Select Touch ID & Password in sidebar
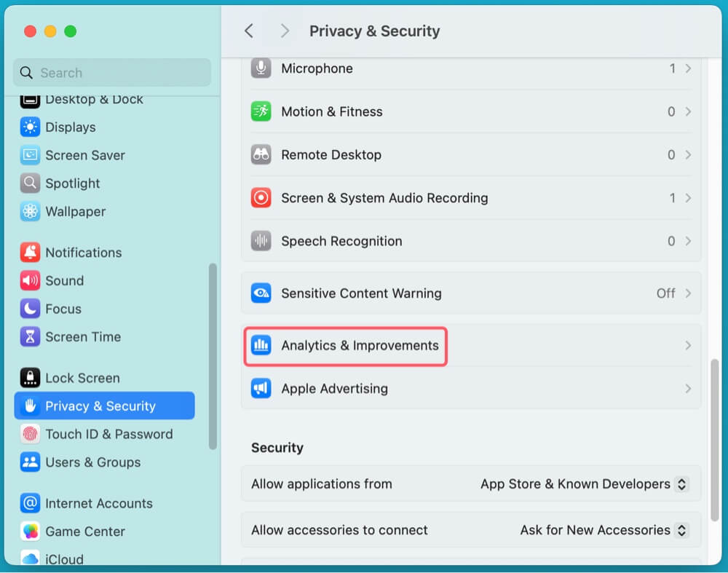The image size is (728, 573). 108,434
